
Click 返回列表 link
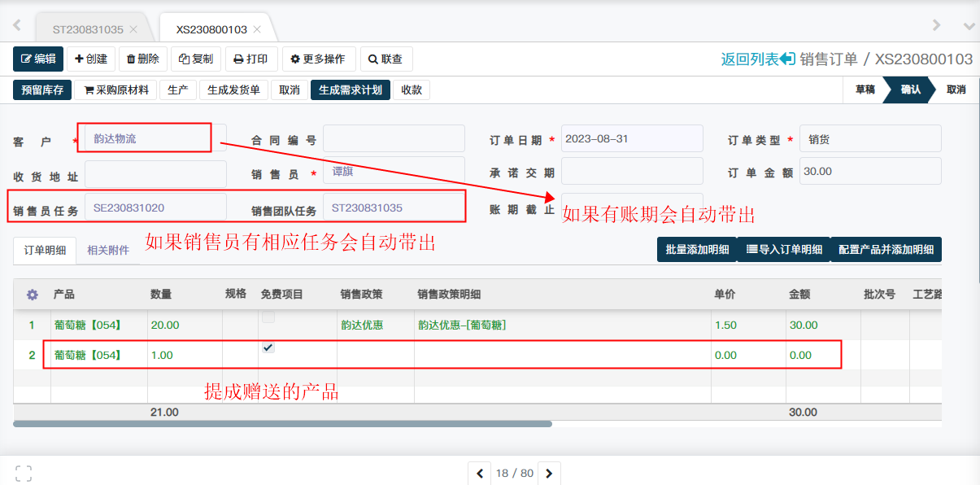(x=757, y=59)
